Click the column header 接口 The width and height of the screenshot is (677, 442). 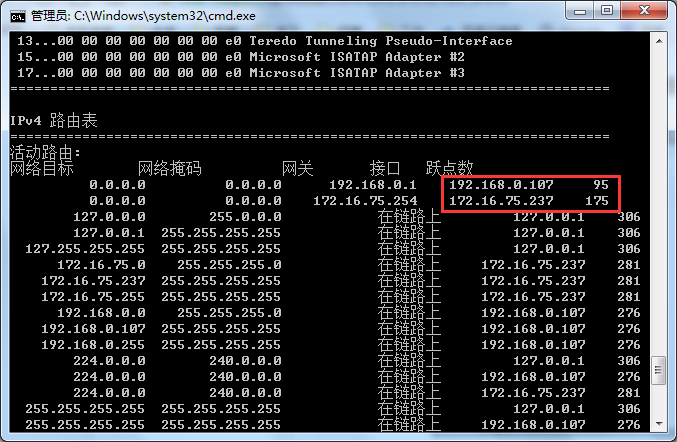click(385, 168)
